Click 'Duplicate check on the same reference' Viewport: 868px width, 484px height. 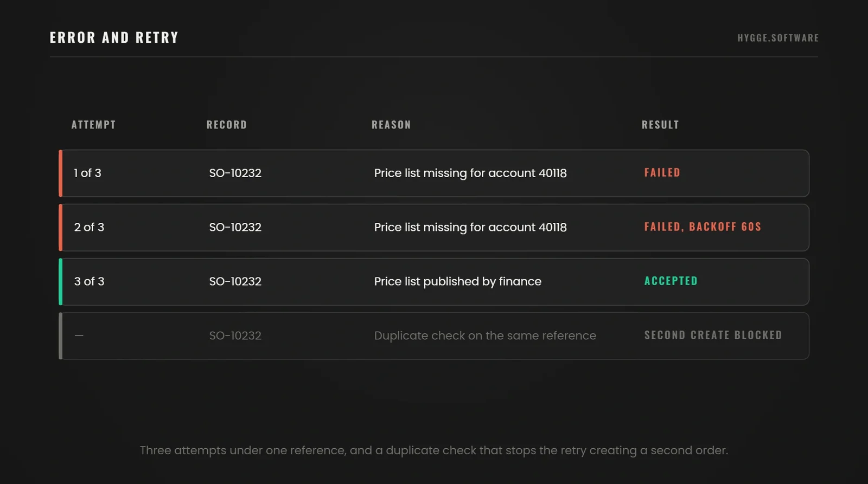pyautogui.click(x=485, y=335)
